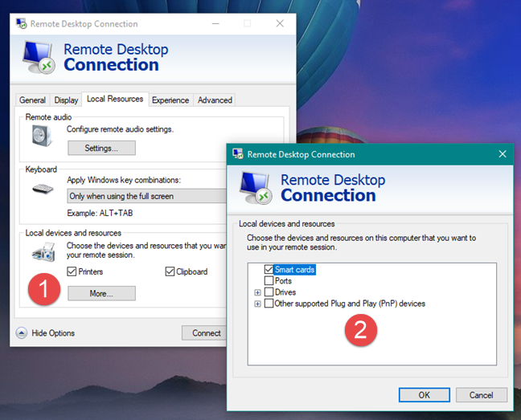This screenshot has width=521, height=420.
Task: Click the local devices printer and camera icon
Action: point(43,252)
